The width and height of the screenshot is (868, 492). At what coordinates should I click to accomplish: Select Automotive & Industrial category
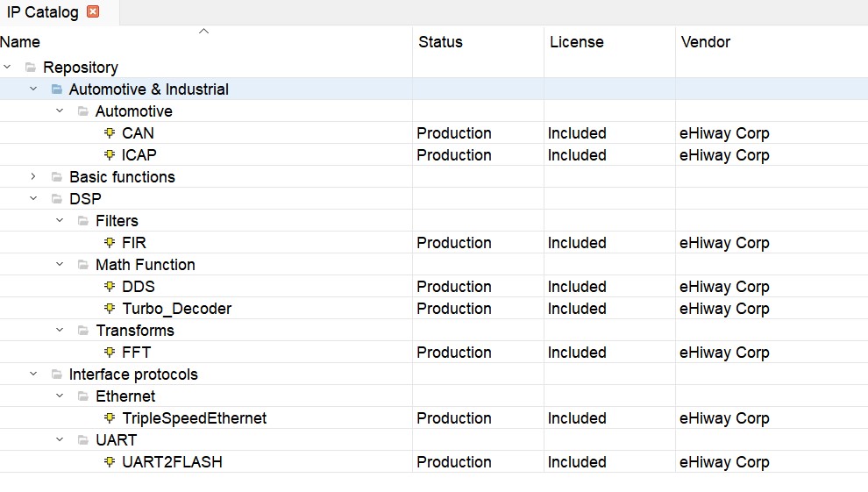(148, 89)
